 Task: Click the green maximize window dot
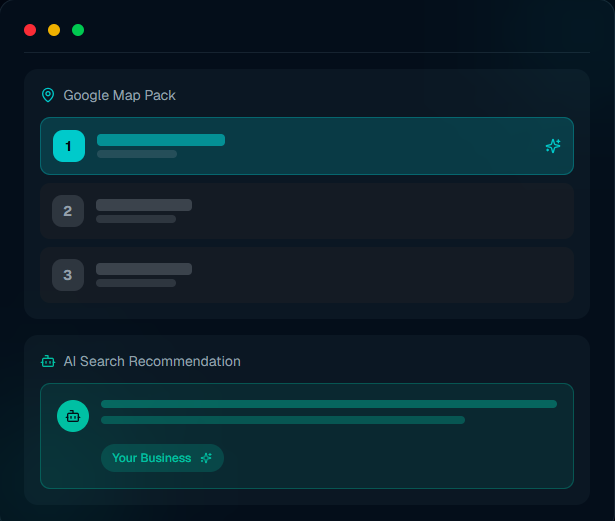click(78, 30)
